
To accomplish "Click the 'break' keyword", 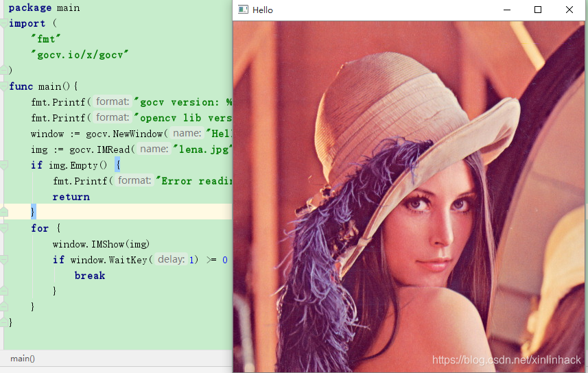I will pyautogui.click(x=90, y=276).
